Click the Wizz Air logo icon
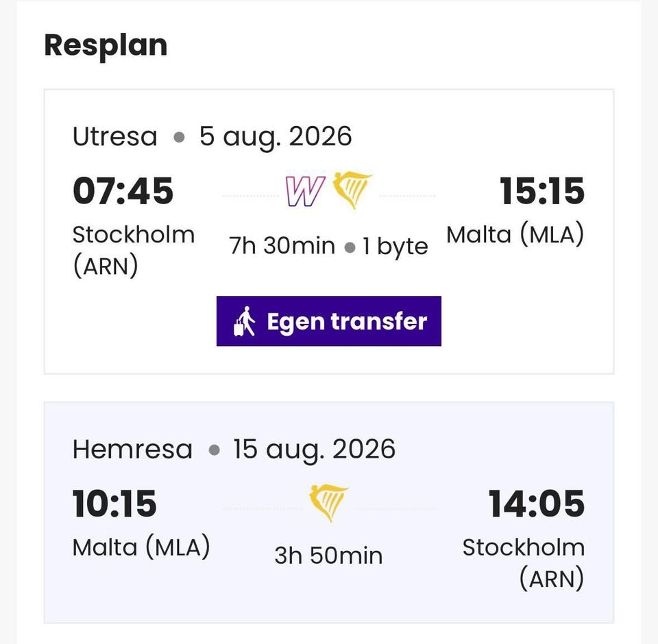This screenshot has width=658, height=644. tap(305, 190)
